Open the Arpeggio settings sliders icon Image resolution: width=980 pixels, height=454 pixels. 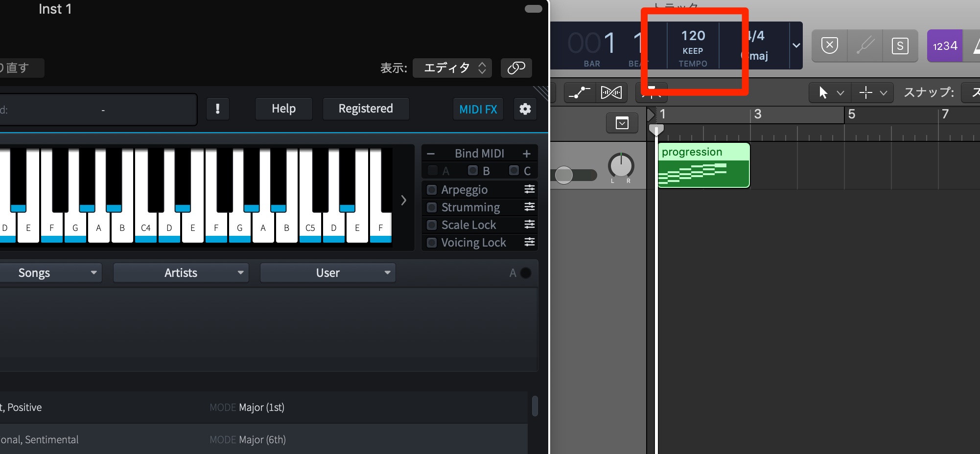pyautogui.click(x=529, y=189)
